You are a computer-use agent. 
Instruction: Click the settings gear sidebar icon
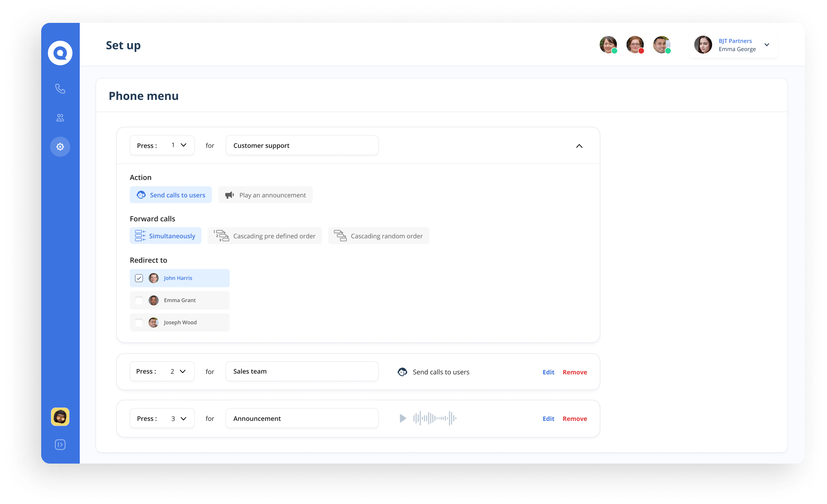tap(59, 146)
